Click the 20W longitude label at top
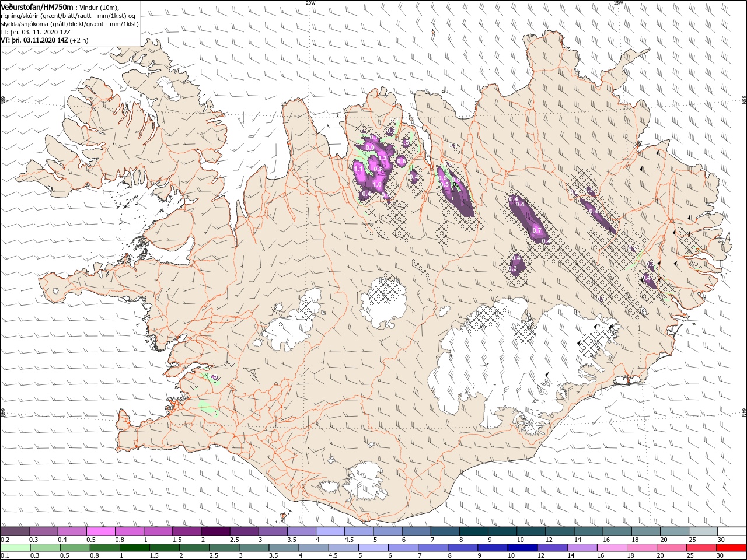 (310, 3)
